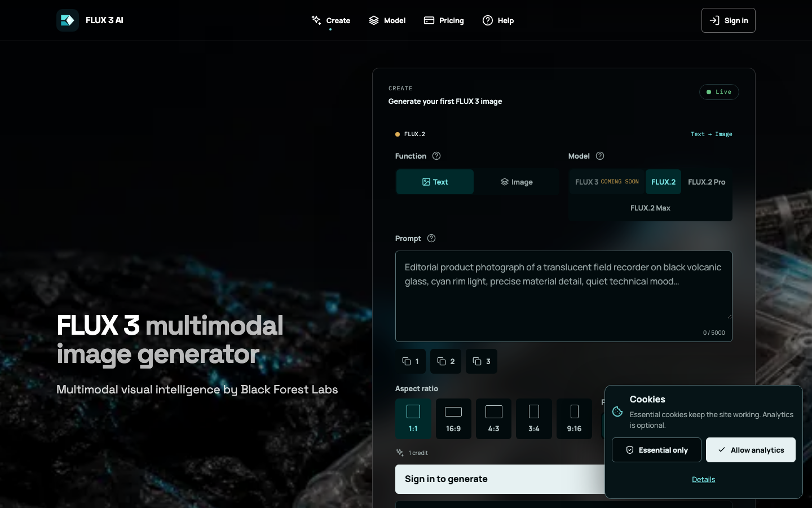Click the Model help question icon
The height and width of the screenshot is (508, 812).
[600, 156]
